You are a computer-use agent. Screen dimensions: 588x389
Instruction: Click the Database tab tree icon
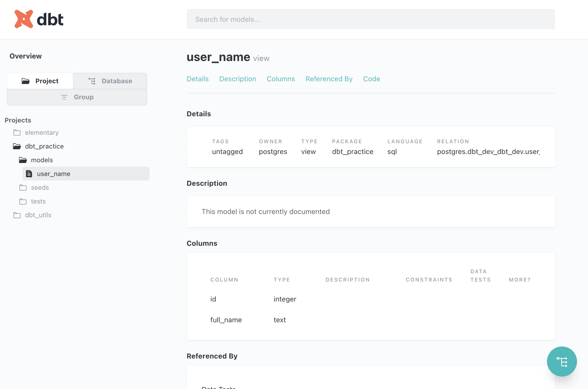[x=92, y=81]
